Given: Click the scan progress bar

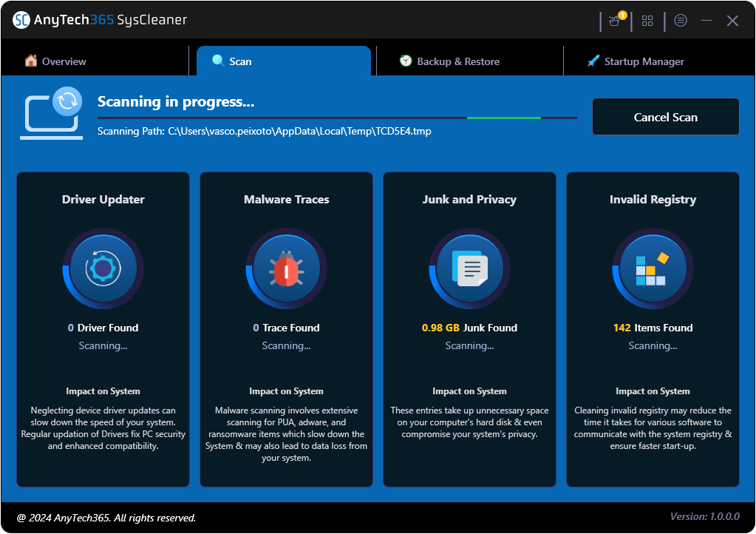Looking at the screenshot, I should (x=336, y=117).
